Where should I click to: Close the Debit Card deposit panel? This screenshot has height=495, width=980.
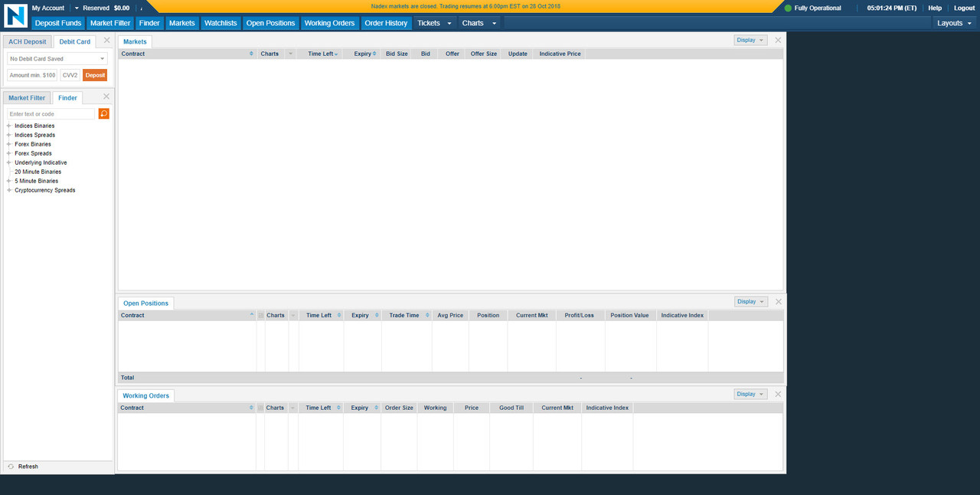point(106,41)
